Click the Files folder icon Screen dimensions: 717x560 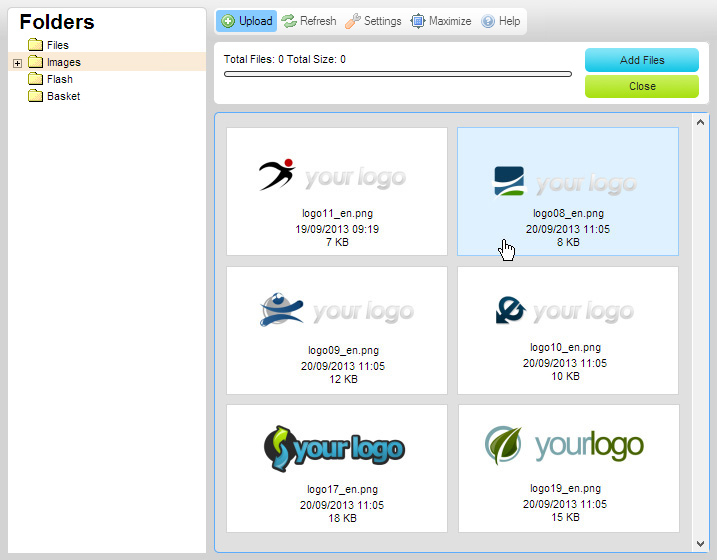coord(35,45)
